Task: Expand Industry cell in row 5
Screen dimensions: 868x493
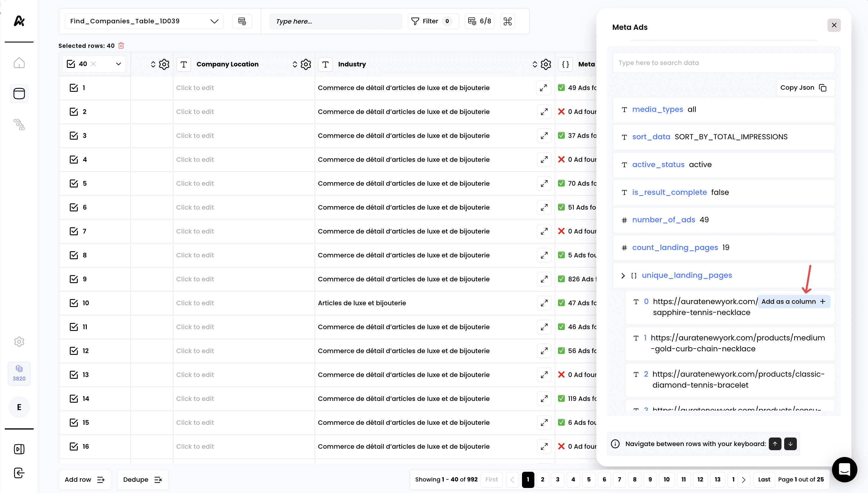Action: (544, 184)
